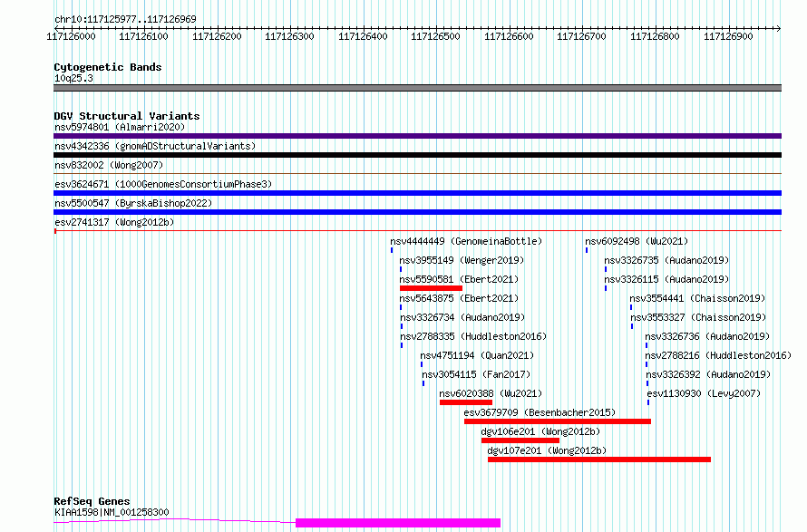The width and height of the screenshot is (807, 532).
Task: Click nsv6092498 (Wu2021) variant label
Action: click(637, 241)
